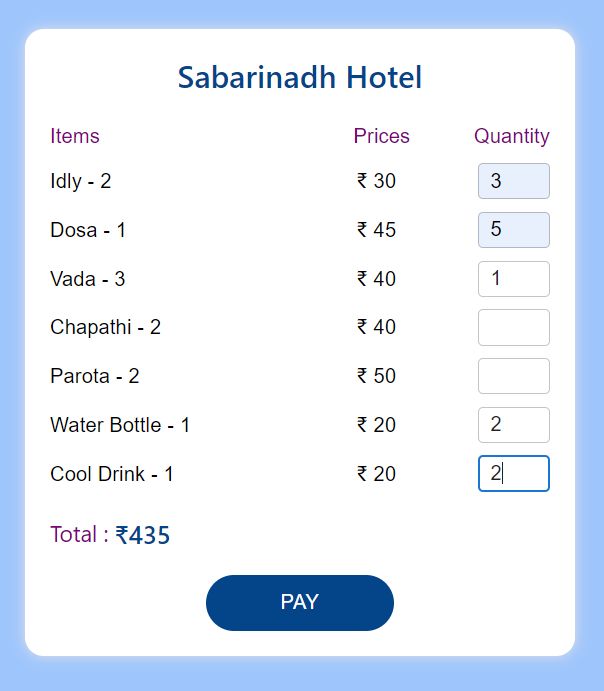Click the Dosa - 1 item label
Viewport: 604px width, 691px height.
[x=88, y=230]
